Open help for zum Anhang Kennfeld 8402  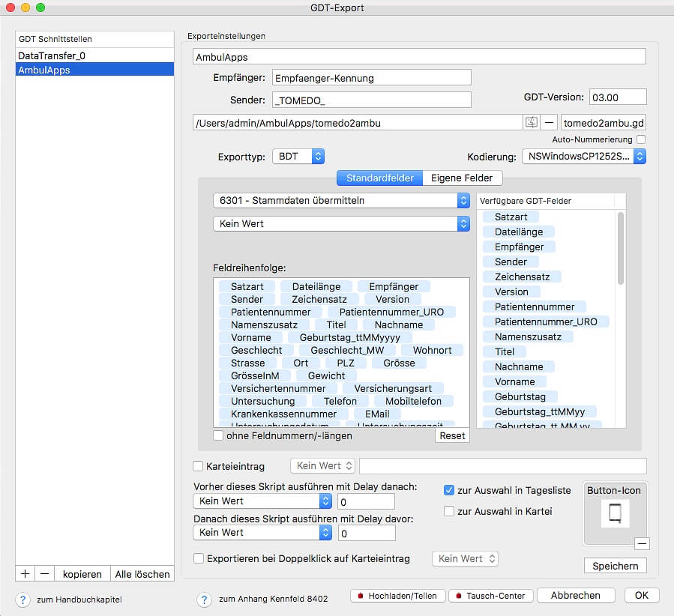point(204,600)
